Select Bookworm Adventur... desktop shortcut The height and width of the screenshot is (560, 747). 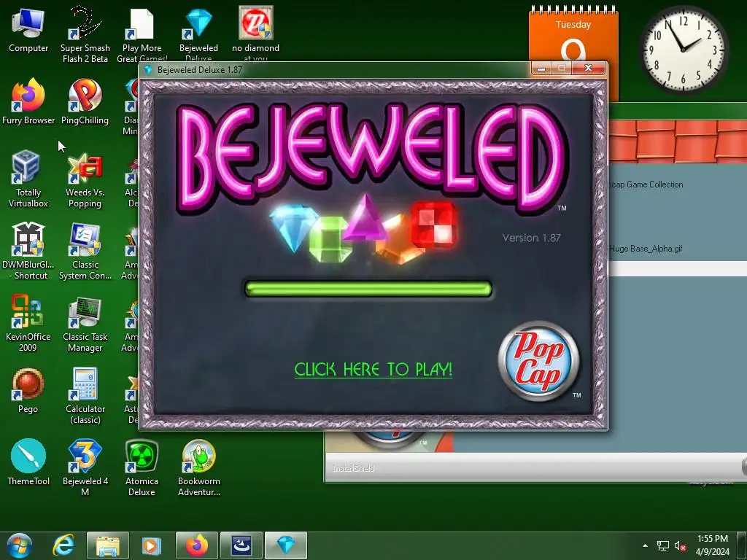(198, 467)
